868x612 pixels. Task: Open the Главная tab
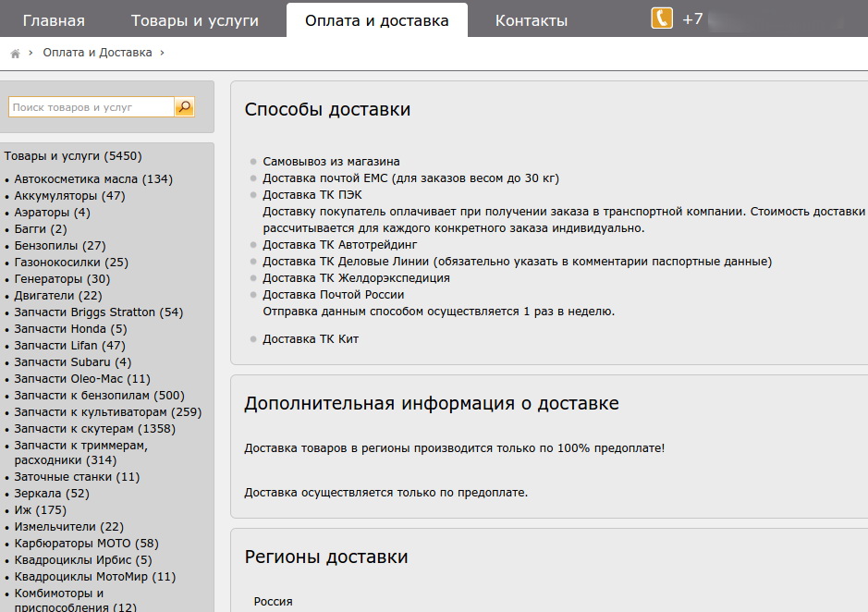pyautogui.click(x=54, y=20)
